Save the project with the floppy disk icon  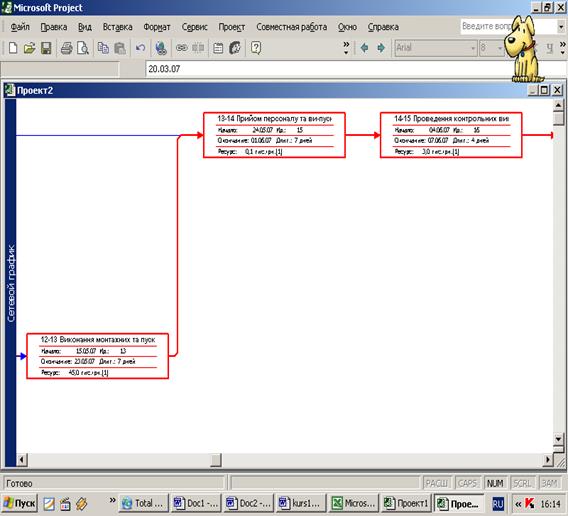click(x=46, y=48)
